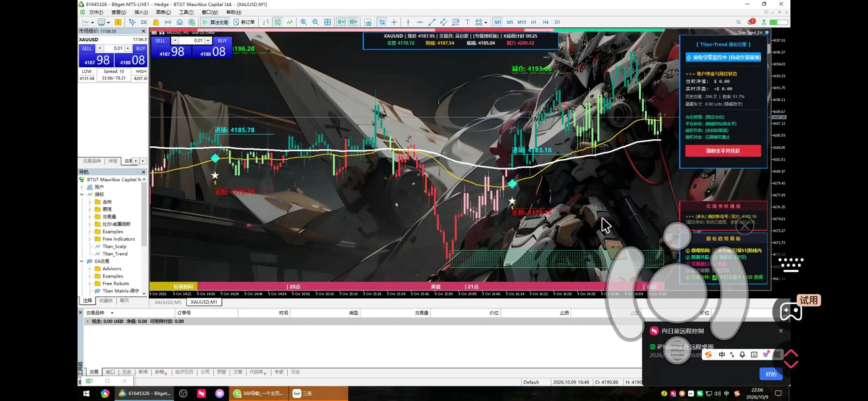The width and height of the screenshot is (868, 401).
Task: Open the MQL5 IDE editor
Action: (144, 22)
